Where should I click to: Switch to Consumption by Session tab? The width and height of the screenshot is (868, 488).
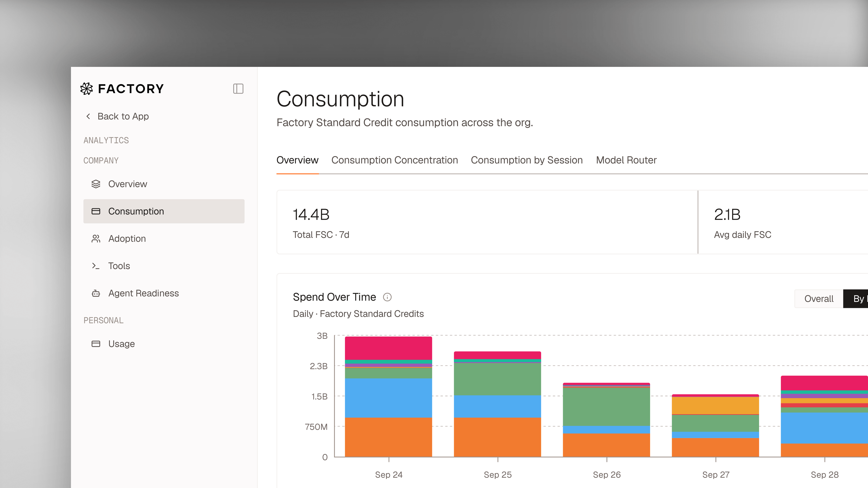[527, 160]
